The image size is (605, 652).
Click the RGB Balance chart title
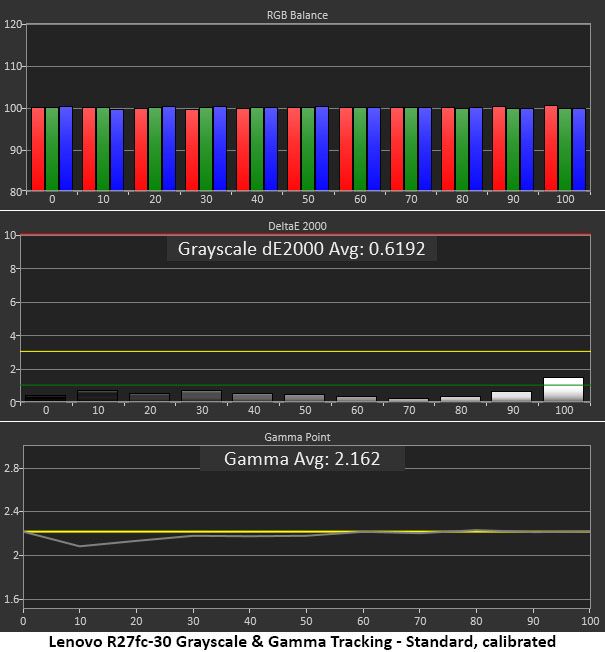[297, 15]
